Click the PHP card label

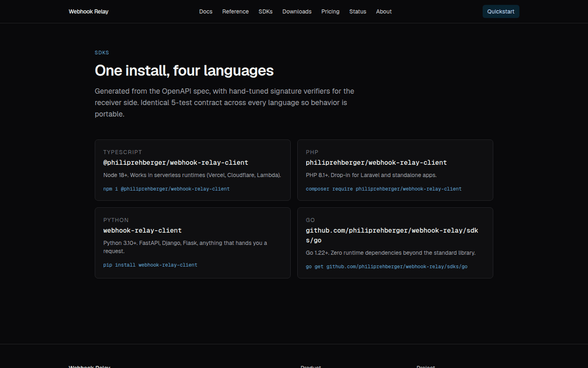(312, 152)
